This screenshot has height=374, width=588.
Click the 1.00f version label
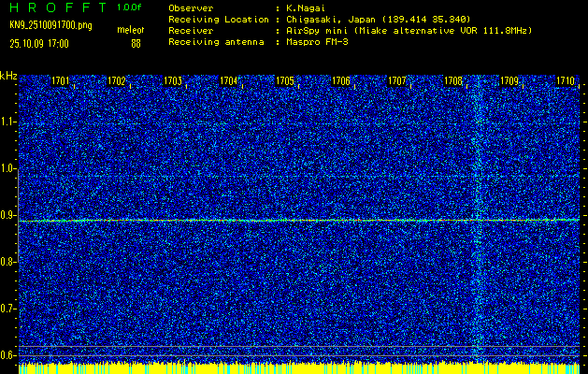point(130,7)
